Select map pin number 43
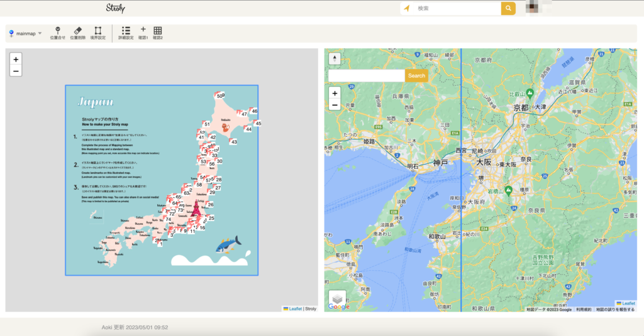Viewport: 644px width, 336px height. [x=234, y=141]
